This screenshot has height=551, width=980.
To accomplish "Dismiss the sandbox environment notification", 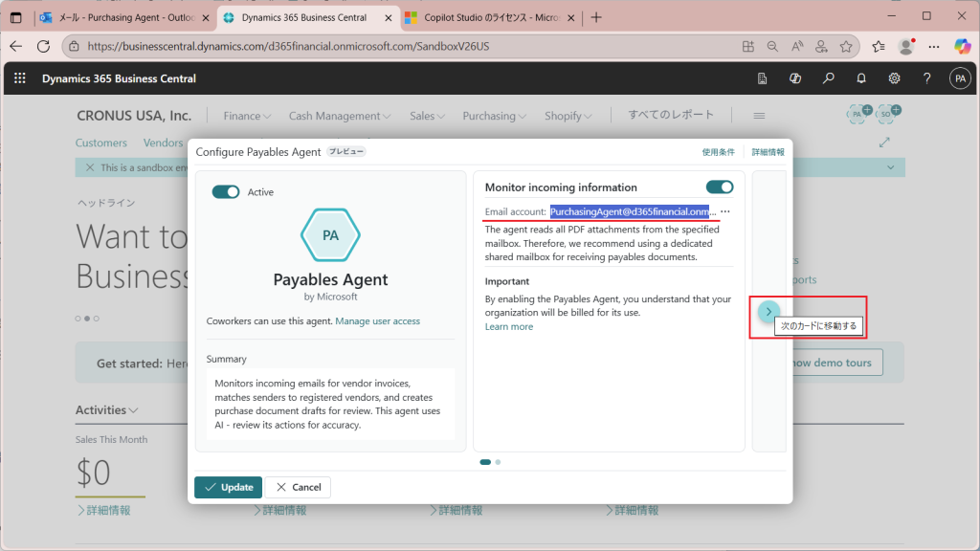I will tap(90, 167).
